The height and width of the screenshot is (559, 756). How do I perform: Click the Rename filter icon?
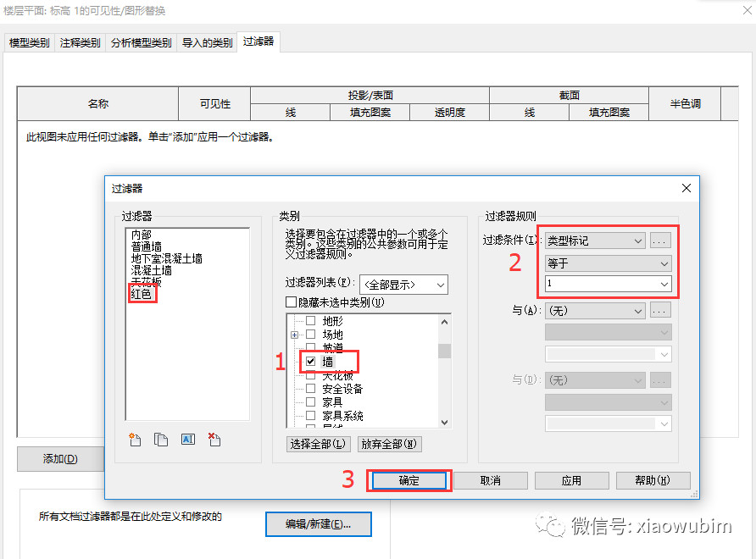pos(188,439)
